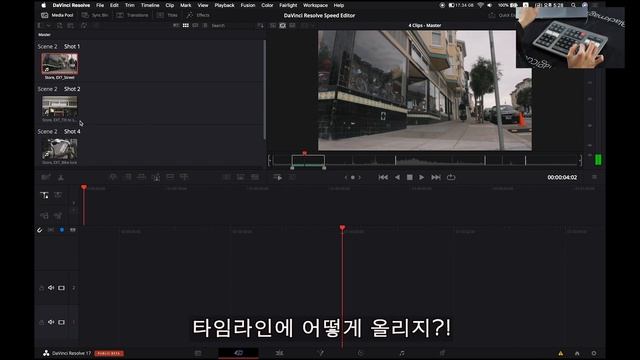
Task: Click the Place on Top icon
Action: (x=170, y=177)
